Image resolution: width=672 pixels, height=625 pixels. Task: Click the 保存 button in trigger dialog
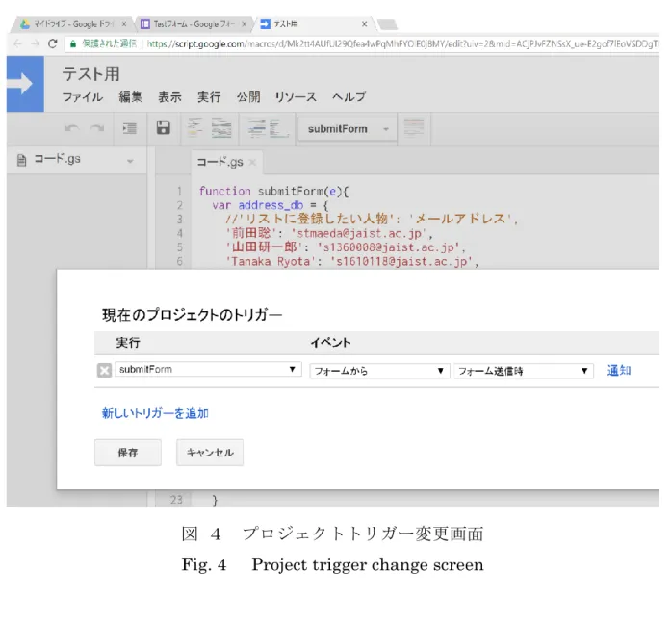coord(128,453)
